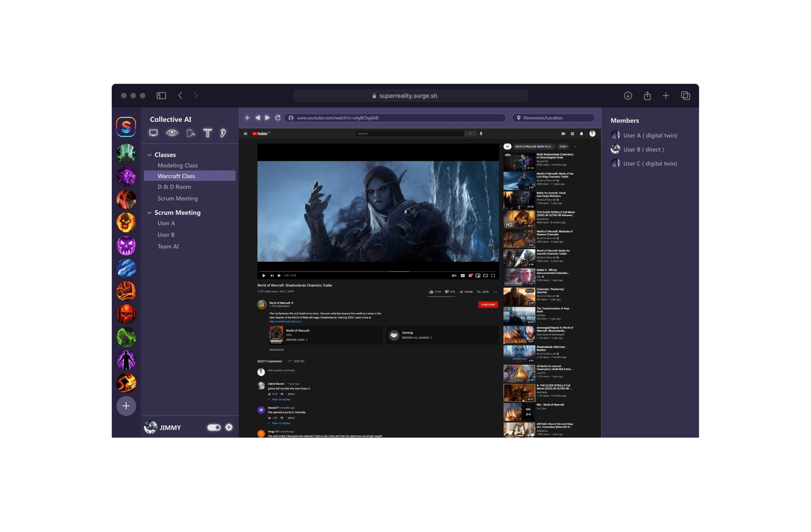This screenshot has height=532, width=811.
Task: Select the screen monitor icon under Collective AI
Action: click(153, 133)
